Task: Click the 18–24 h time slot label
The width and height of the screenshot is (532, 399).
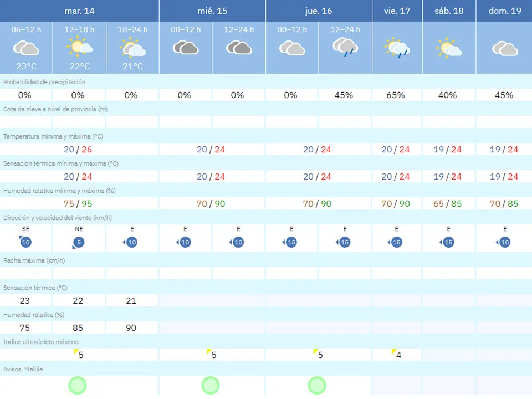Action: 132,29
